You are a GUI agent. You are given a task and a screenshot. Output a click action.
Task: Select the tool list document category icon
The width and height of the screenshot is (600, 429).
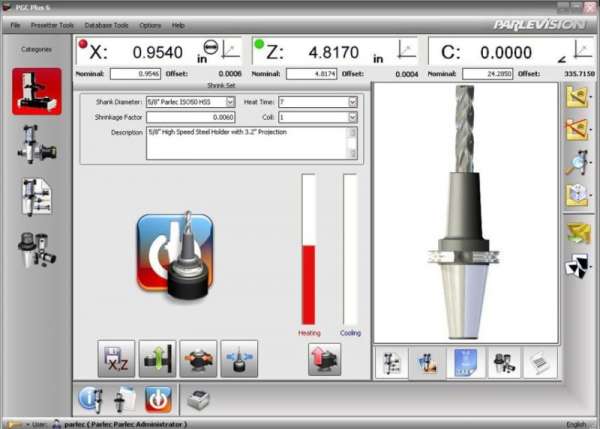37,197
